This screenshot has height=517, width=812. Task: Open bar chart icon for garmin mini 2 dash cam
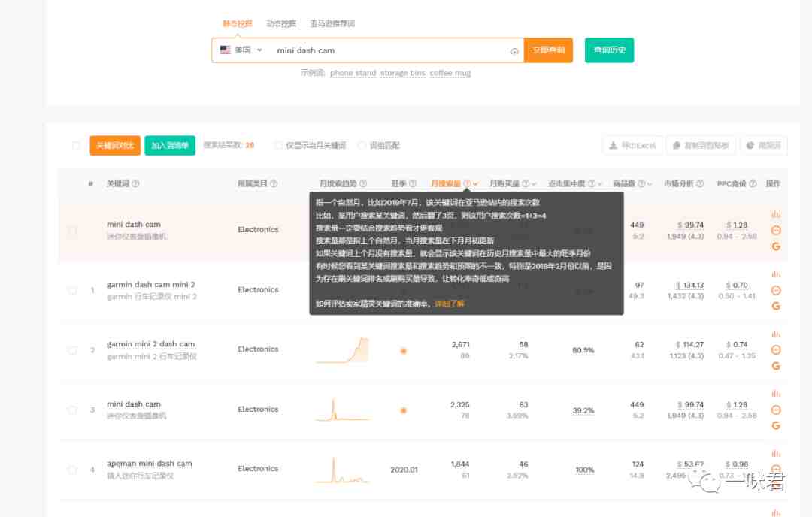click(776, 334)
